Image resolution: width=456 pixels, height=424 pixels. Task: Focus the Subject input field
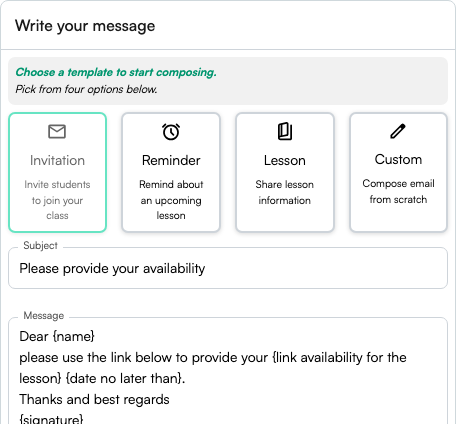coord(228,268)
